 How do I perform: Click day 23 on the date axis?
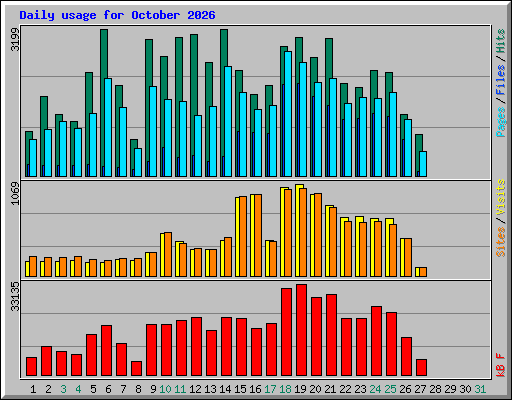coord(360,389)
